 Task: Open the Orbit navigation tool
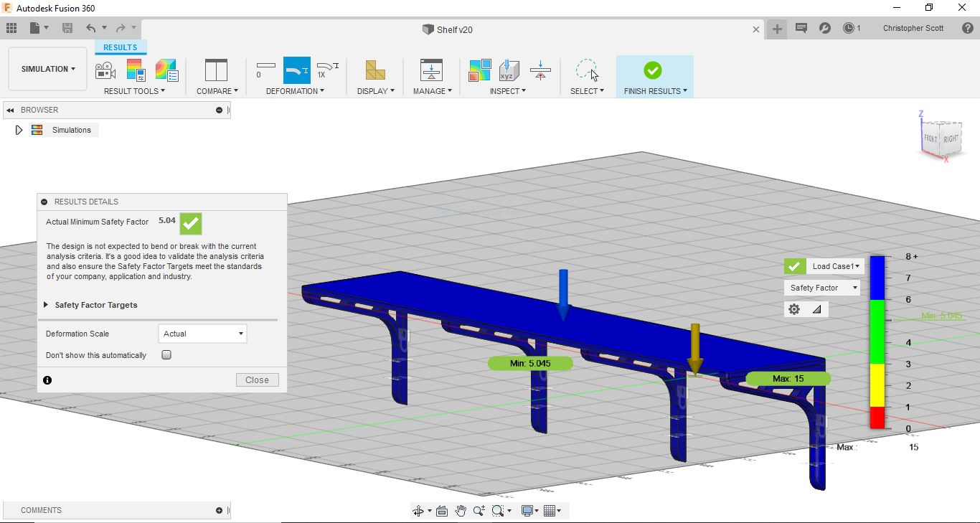point(418,511)
